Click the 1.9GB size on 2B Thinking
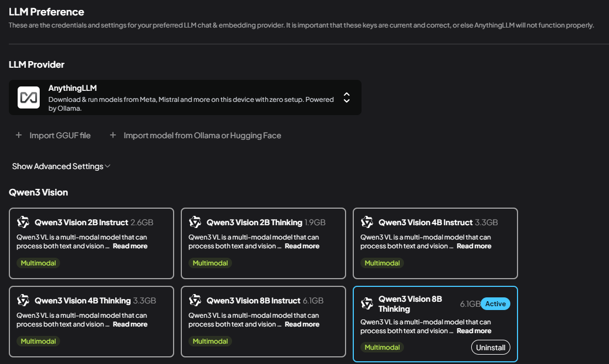The width and height of the screenshot is (609, 364). [x=315, y=222]
